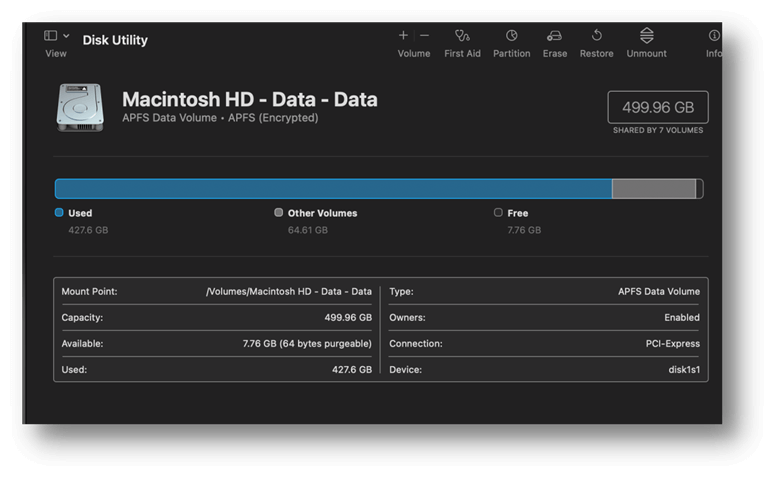Open the Info icon
The width and height of the screenshot is (775, 477).
tap(714, 36)
